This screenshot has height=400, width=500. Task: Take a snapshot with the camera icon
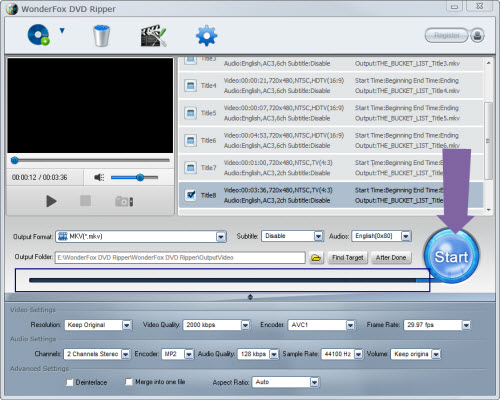coord(124,201)
